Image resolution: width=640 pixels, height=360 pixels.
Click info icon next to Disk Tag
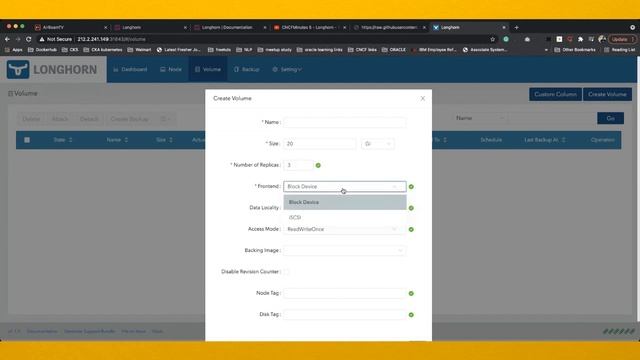[x=411, y=315]
